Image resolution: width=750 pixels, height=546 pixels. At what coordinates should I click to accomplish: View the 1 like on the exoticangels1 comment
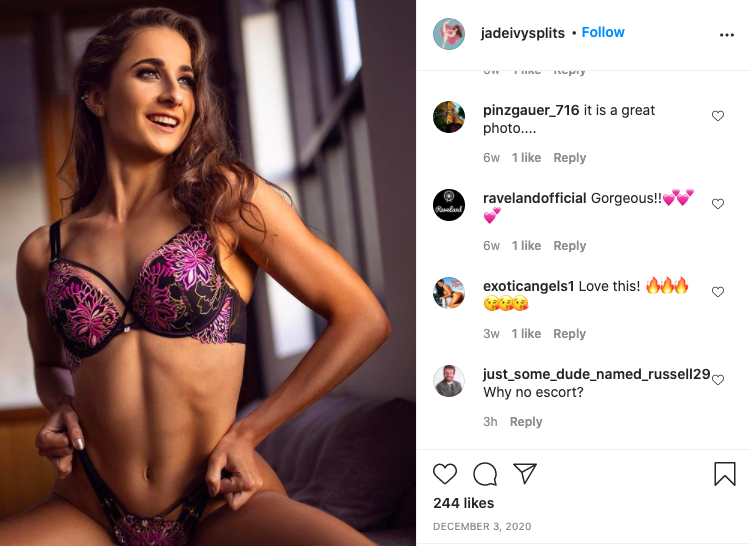(x=526, y=334)
